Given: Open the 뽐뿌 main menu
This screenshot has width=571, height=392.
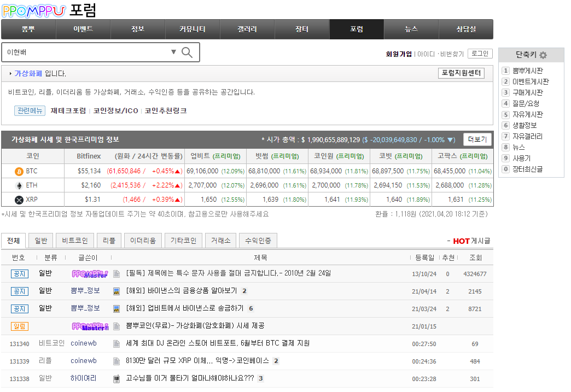Looking at the screenshot, I should point(28,29).
